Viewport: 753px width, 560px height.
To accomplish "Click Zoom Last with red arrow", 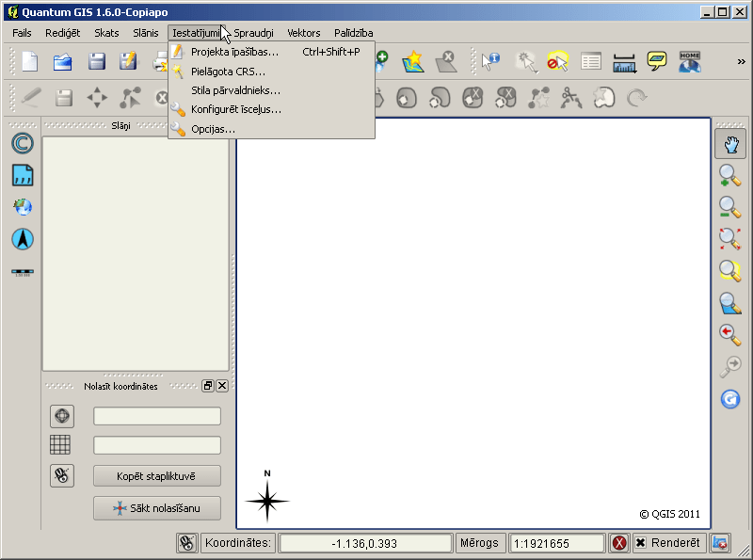I will pyautogui.click(x=730, y=335).
